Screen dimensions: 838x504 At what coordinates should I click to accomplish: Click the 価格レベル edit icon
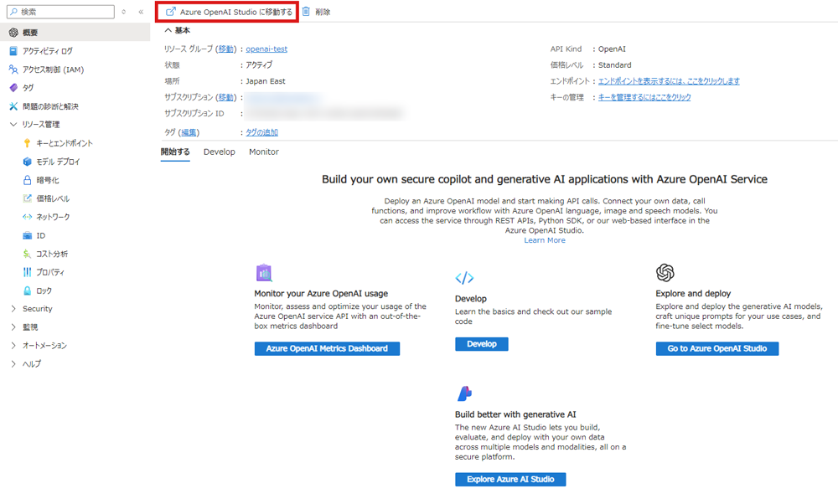coord(28,198)
